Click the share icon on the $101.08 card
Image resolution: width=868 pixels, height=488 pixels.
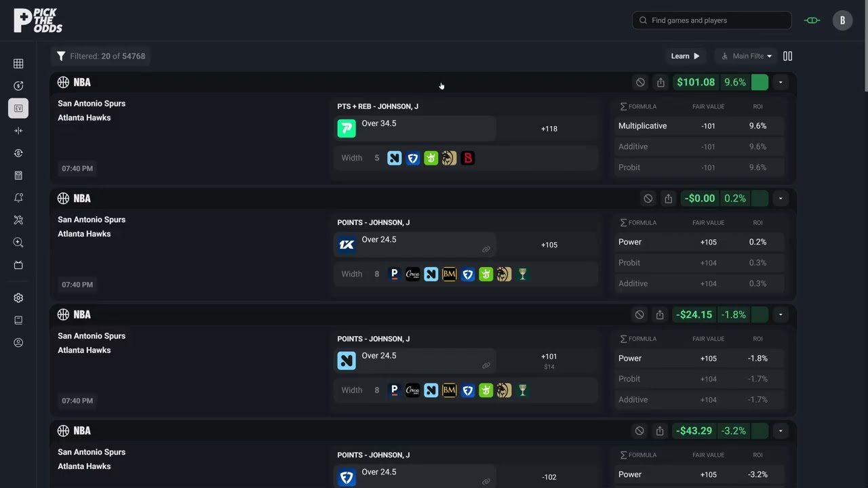point(660,83)
